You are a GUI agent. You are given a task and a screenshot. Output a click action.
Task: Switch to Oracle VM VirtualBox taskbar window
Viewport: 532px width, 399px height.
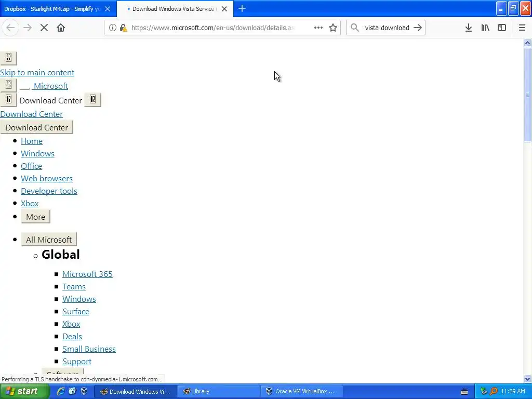tap(301, 392)
